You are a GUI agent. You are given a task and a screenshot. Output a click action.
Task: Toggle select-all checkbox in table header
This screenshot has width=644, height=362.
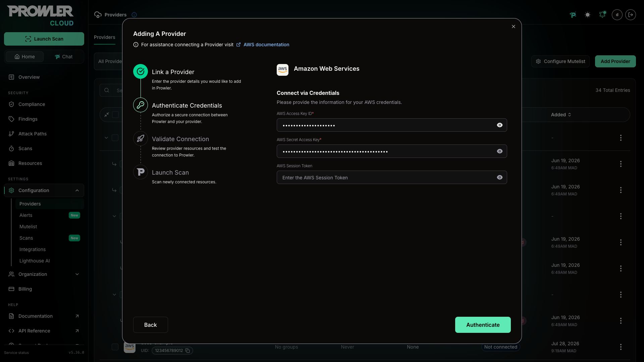pos(115,115)
